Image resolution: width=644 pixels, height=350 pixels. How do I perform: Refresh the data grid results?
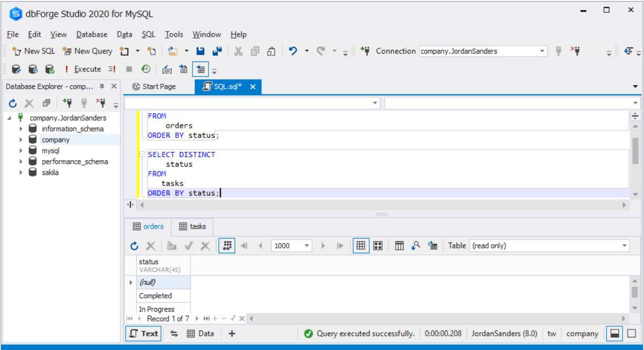coord(134,245)
